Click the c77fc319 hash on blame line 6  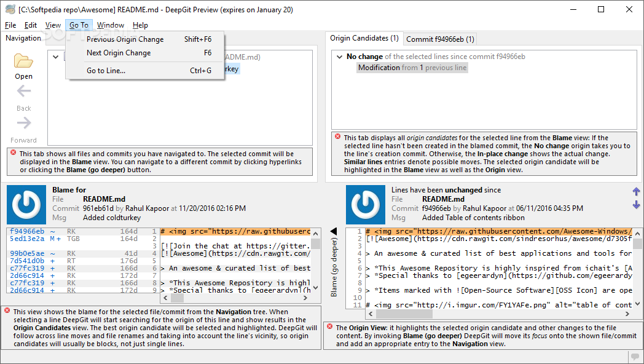click(x=26, y=268)
